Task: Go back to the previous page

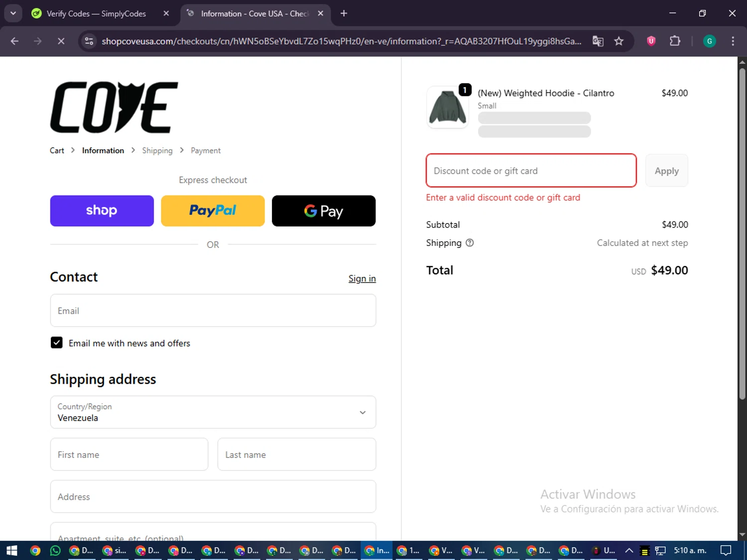Action: tap(14, 41)
